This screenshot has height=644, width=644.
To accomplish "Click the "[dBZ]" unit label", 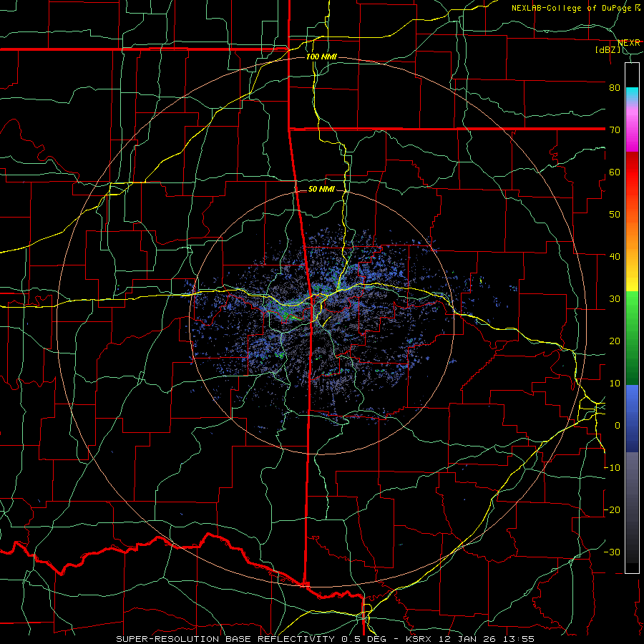I will click(608, 49).
